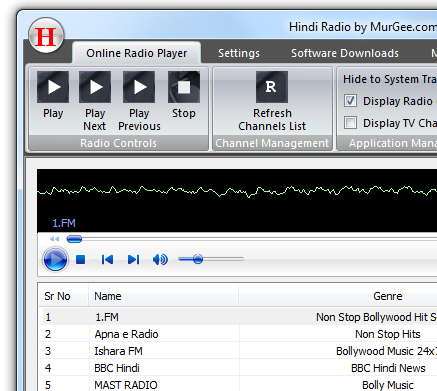Click Hide to System Tray button
Viewport: 437px width, 391px height.
click(390, 79)
